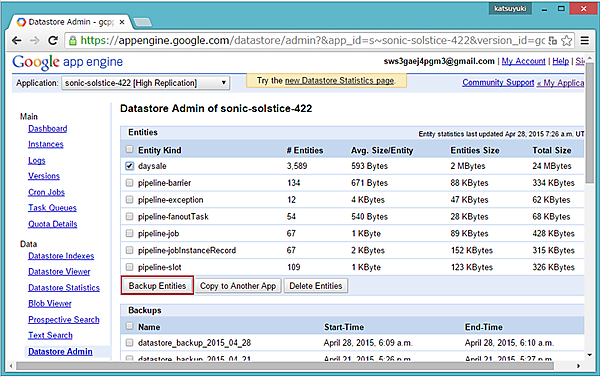Open the Application dropdown selector
The image size is (600, 377).
[145, 83]
